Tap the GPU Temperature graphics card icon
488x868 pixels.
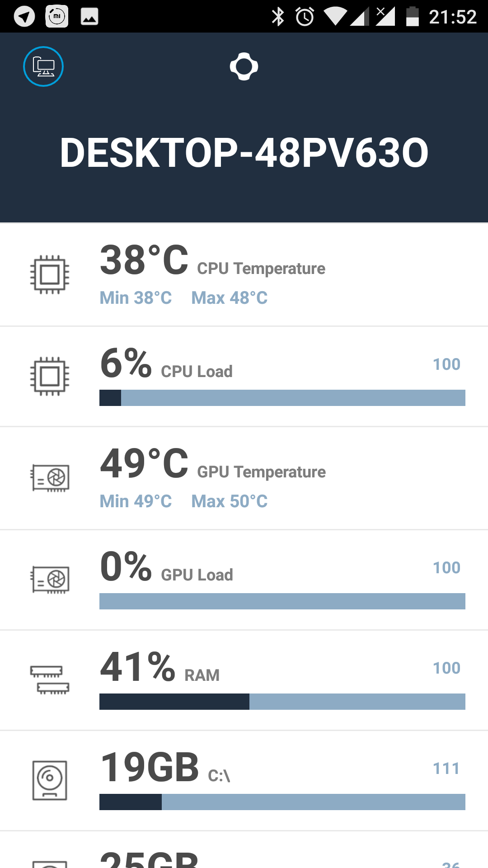tap(50, 478)
